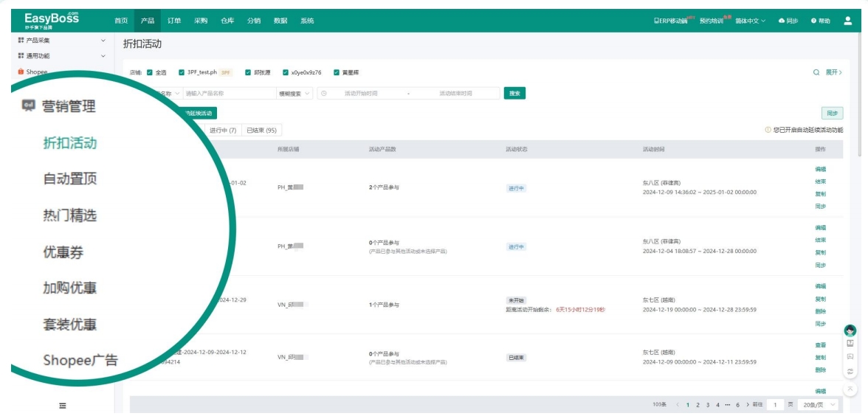Open 帮助 question mark icon

(813, 21)
